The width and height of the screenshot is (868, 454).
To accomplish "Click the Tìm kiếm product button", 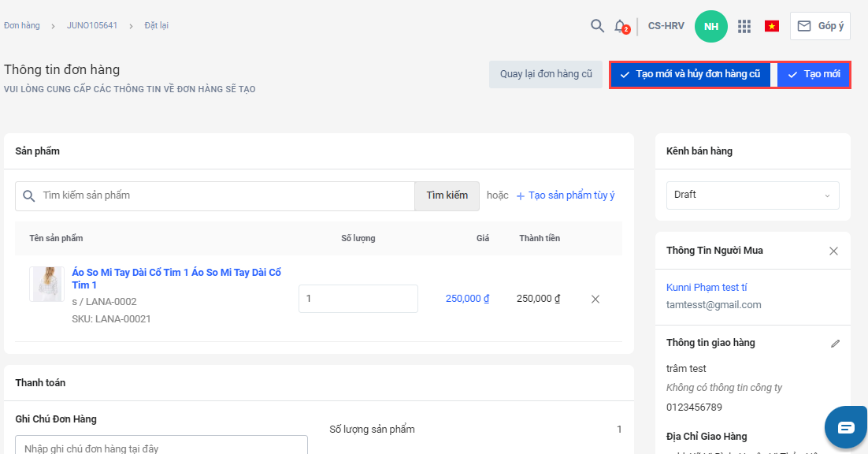I will [x=447, y=195].
